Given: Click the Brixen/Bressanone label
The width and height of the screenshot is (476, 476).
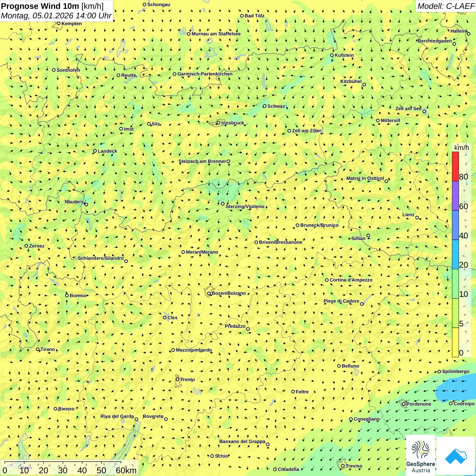Looking at the screenshot, I should click(x=280, y=242).
